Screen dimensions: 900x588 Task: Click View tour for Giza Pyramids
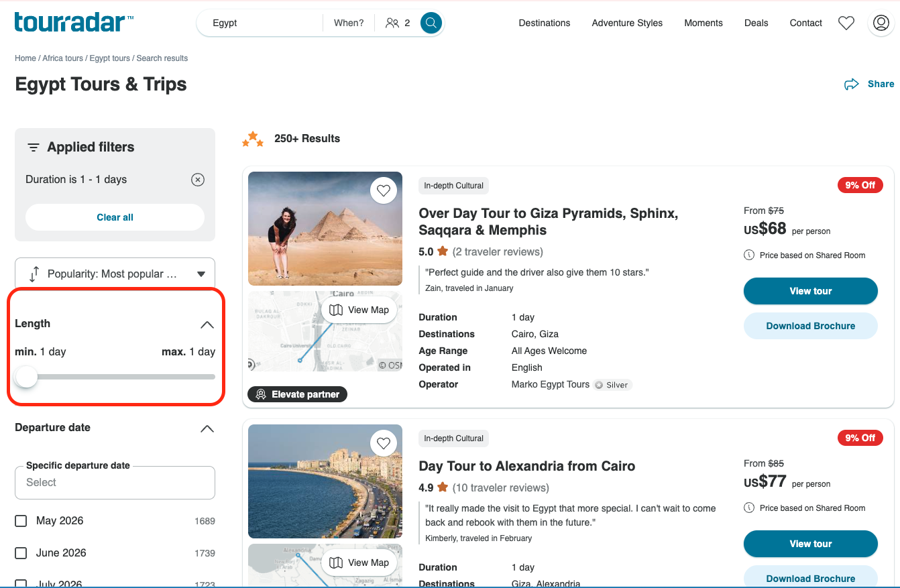click(811, 291)
